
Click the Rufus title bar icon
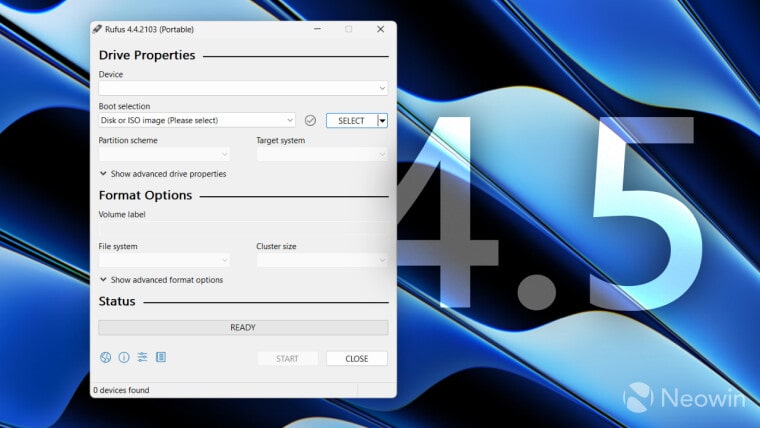[x=97, y=29]
